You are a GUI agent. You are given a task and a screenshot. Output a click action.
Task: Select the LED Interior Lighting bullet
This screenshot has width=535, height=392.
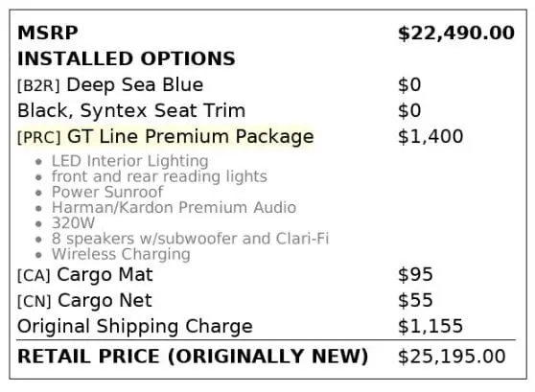[x=129, y=161]
